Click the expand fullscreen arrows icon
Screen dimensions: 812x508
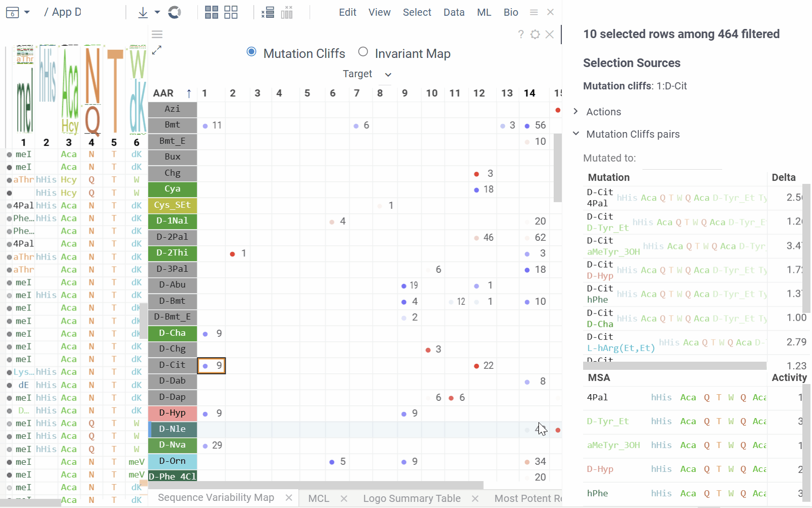(x=157, y=50)
